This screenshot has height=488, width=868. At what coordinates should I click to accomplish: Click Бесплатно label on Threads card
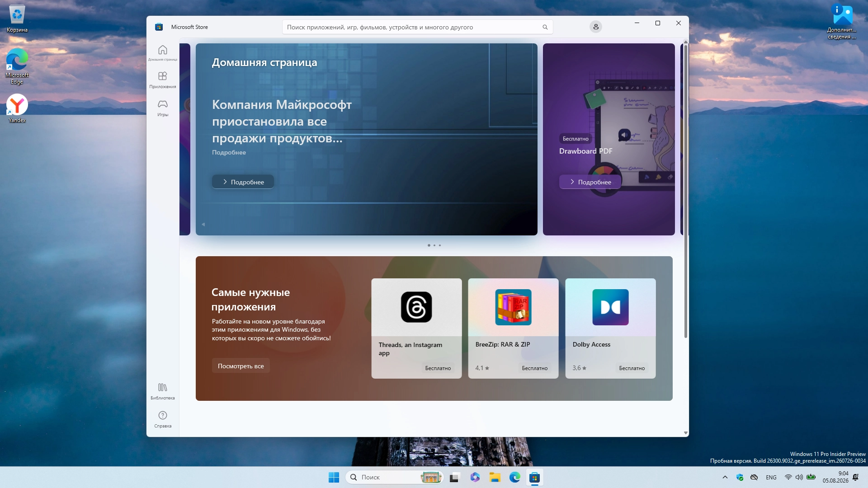click(438, 368)
